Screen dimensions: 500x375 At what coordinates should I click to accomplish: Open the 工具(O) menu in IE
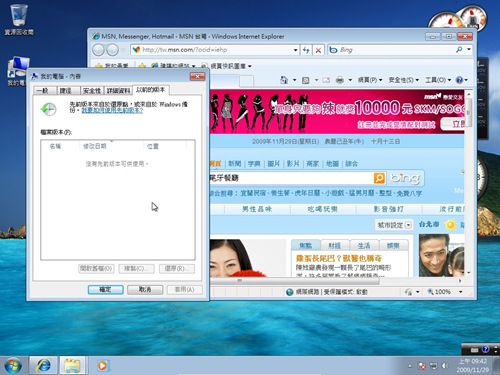click(438, 80)
